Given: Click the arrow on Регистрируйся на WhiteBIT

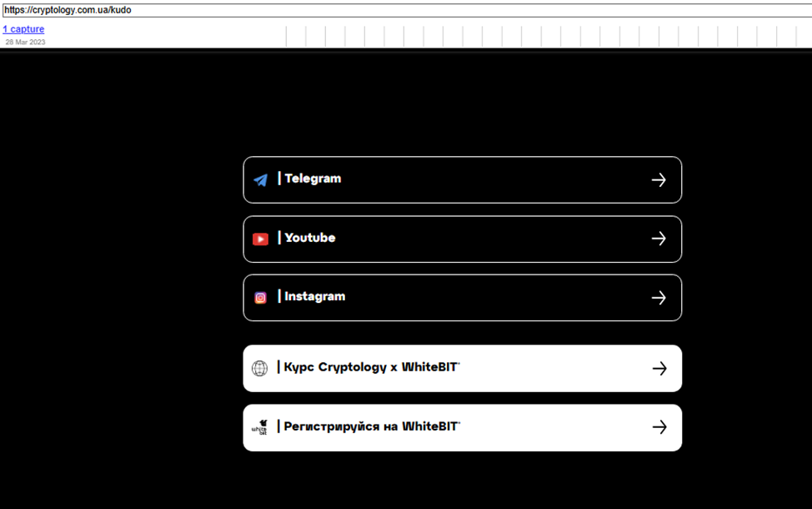Looking at the screenshot, I should pos(659,427).
